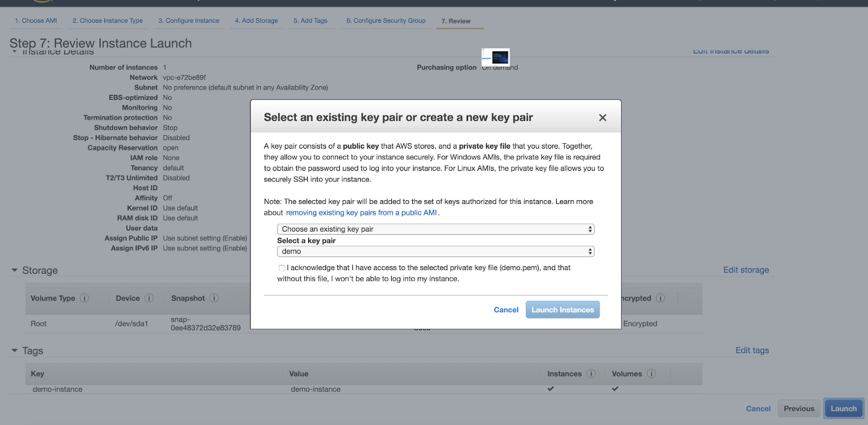Open Instances column info icon in Tags
Viewport: 868px width, 425px height.
[591, 374]
